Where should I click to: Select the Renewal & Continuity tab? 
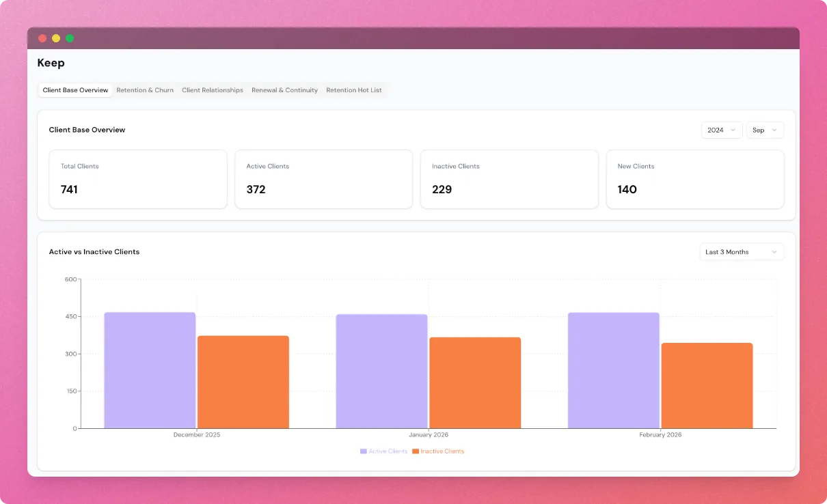pos(284,89)
